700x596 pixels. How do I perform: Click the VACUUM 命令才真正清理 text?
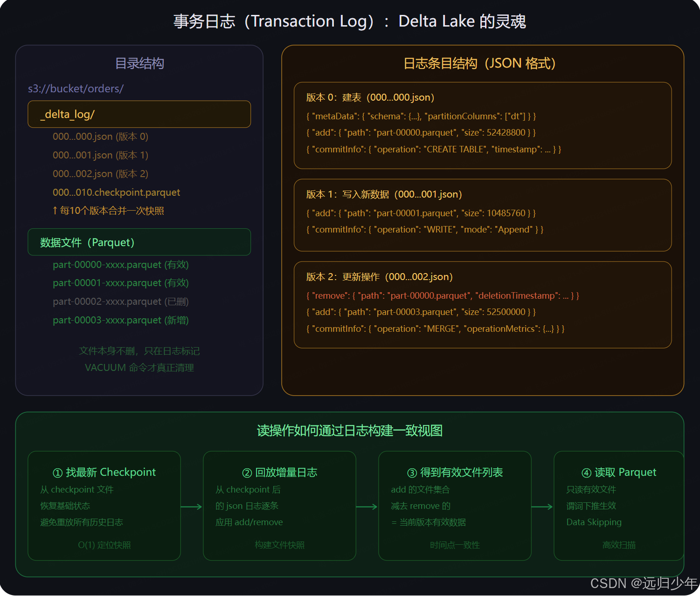click(x=139, y=368)
